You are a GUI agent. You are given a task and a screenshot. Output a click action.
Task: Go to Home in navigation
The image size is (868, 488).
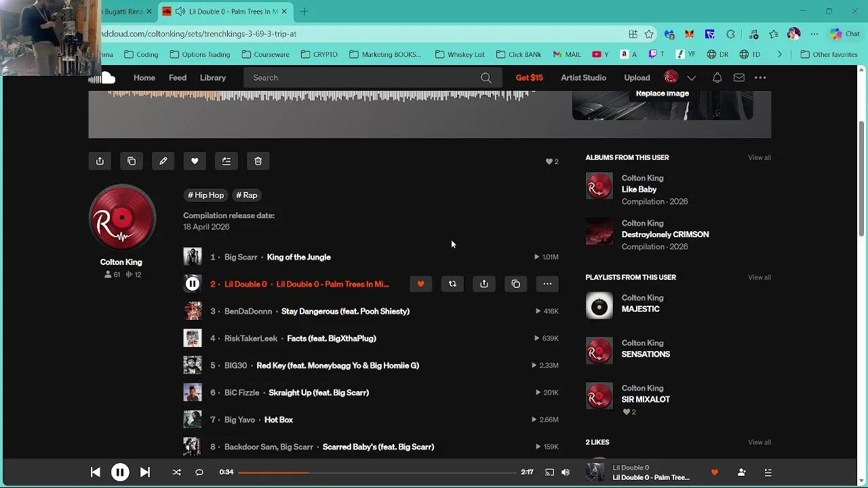point(144,78)
